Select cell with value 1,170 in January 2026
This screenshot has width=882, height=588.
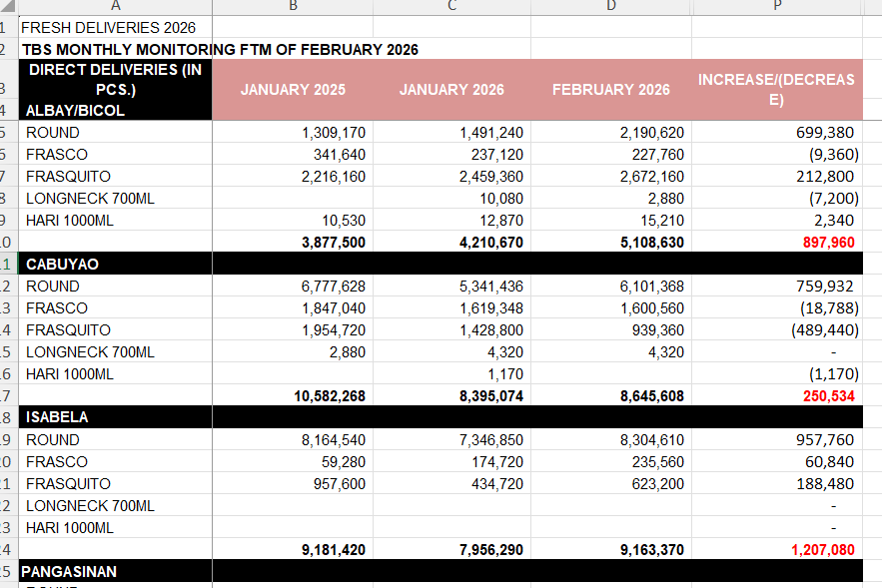tap(451, 373)
